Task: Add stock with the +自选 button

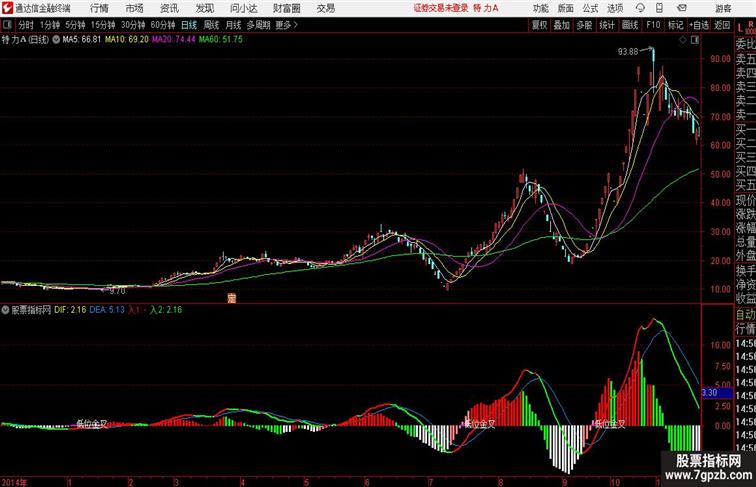Action: (x=699, y=25)
